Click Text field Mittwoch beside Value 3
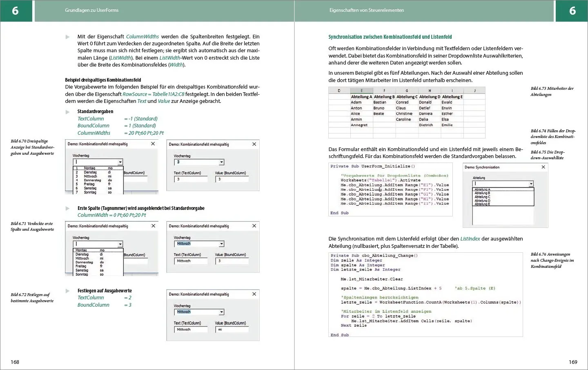Screen dimensions: 588x370 191,261
